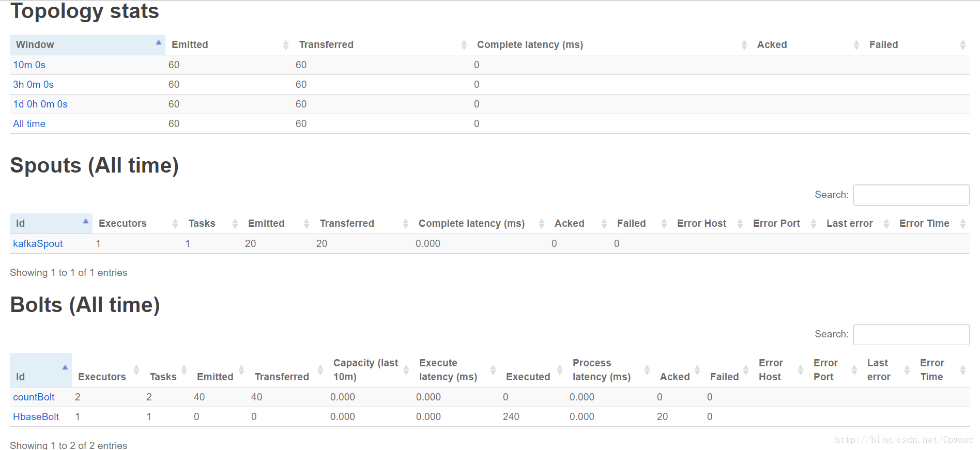Select the Topology stats heading
Image resolution: width=980 pixels, height=450 pixels.
[x=85, y=11]
